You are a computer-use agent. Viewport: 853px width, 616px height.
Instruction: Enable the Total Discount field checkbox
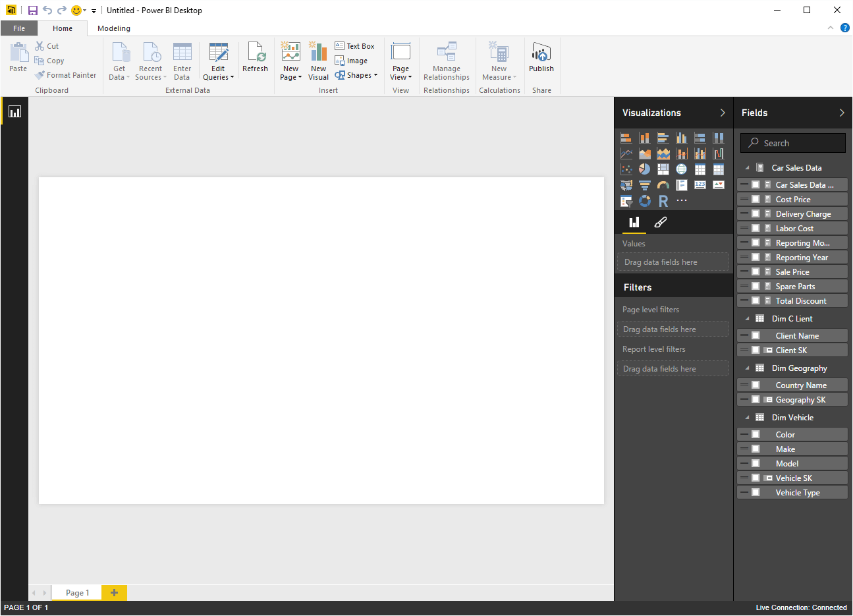[756, 301]
